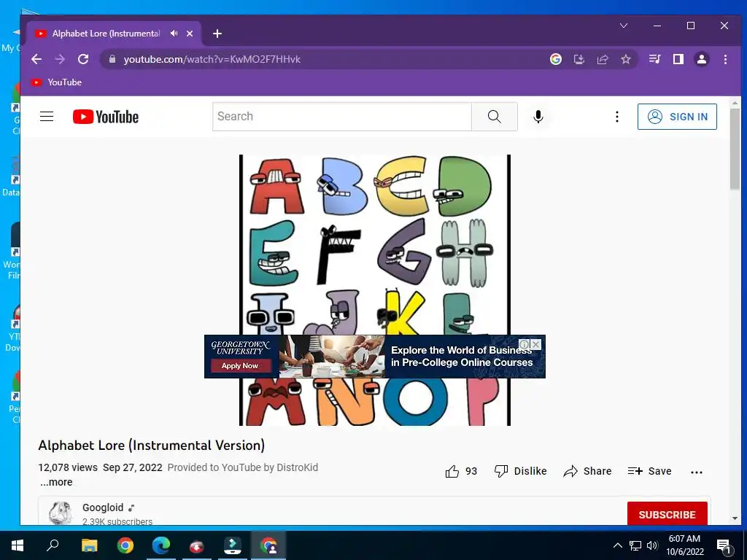The height and width of the screenshot is (560, 747).
Task: Click the search magnifier button
Action: coord(495,116)
